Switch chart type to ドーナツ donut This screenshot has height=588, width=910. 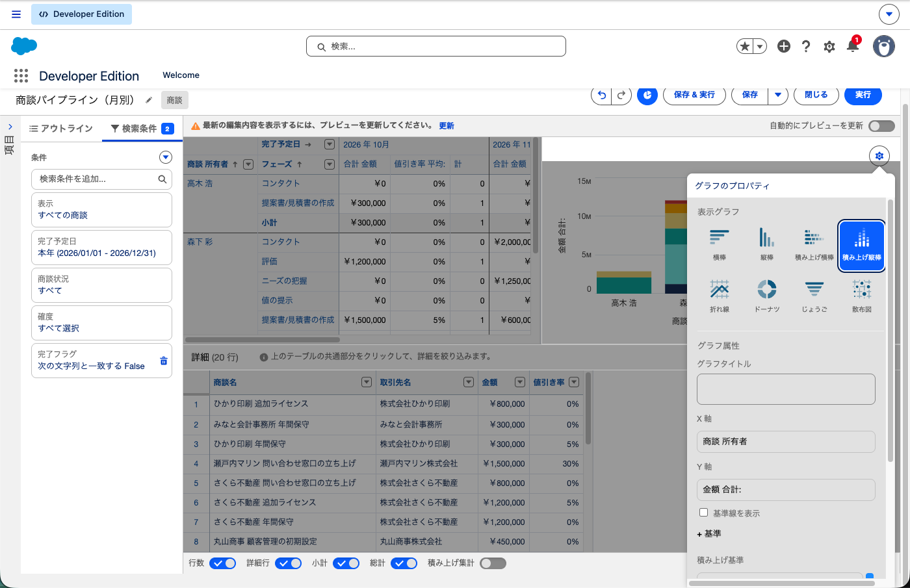pos(767,296)
